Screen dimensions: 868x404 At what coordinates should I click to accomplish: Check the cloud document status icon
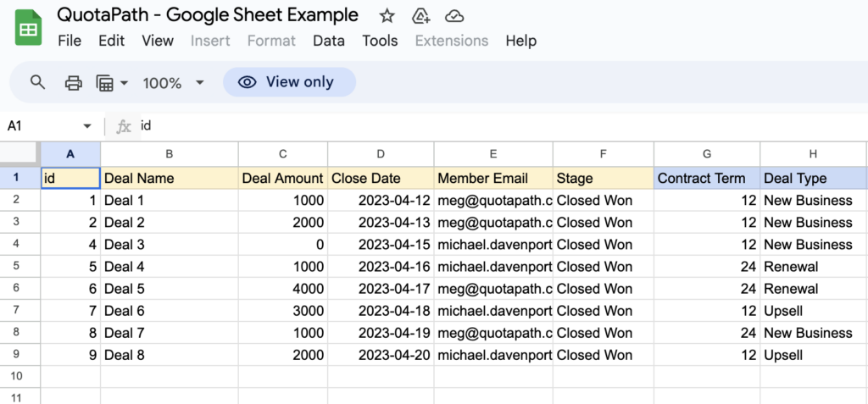tap(454, 16)
